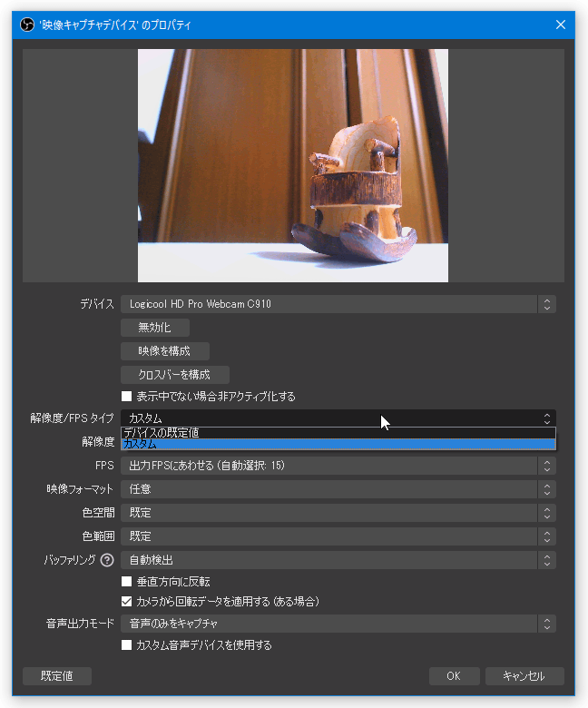Viewport: 588px width, 708px height.
Task: Open the 色空間 dropdown
Action: point(338,513)
